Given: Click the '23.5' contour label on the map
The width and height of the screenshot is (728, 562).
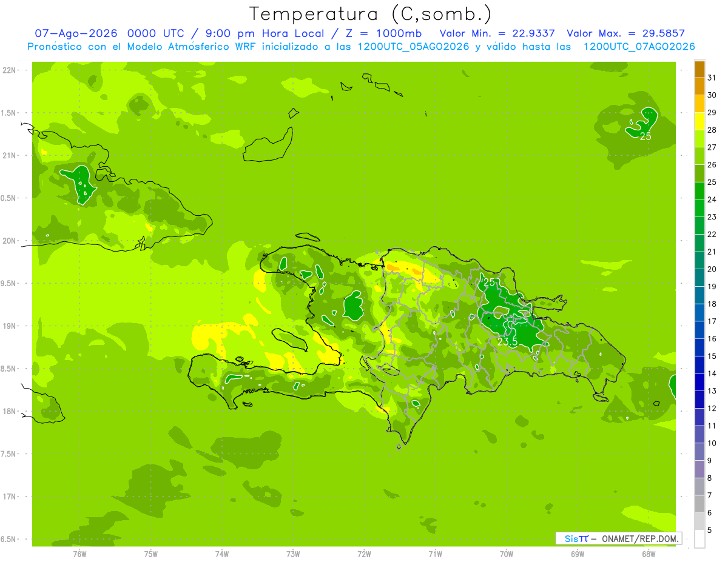Looking at the screenshot, I should click(507, 342).
